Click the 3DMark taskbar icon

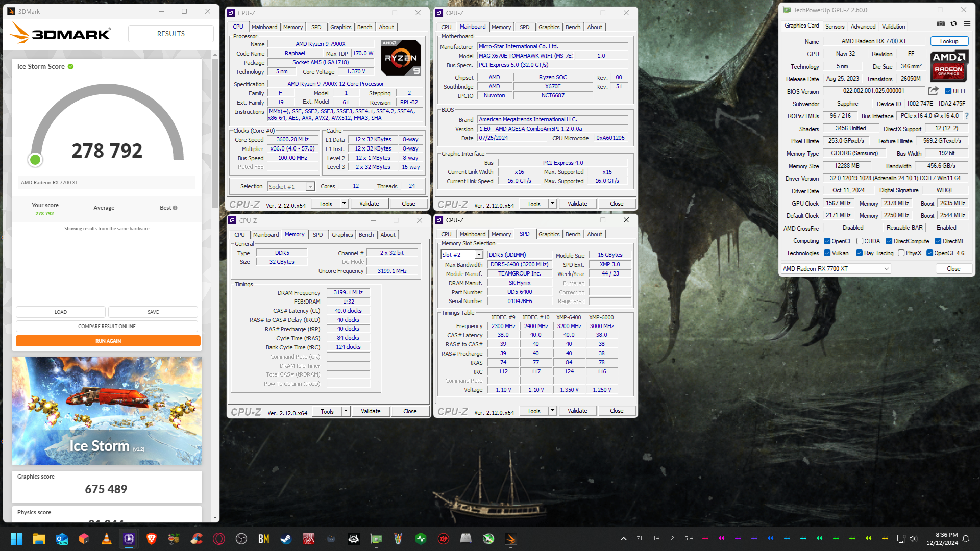coord(511,539)
